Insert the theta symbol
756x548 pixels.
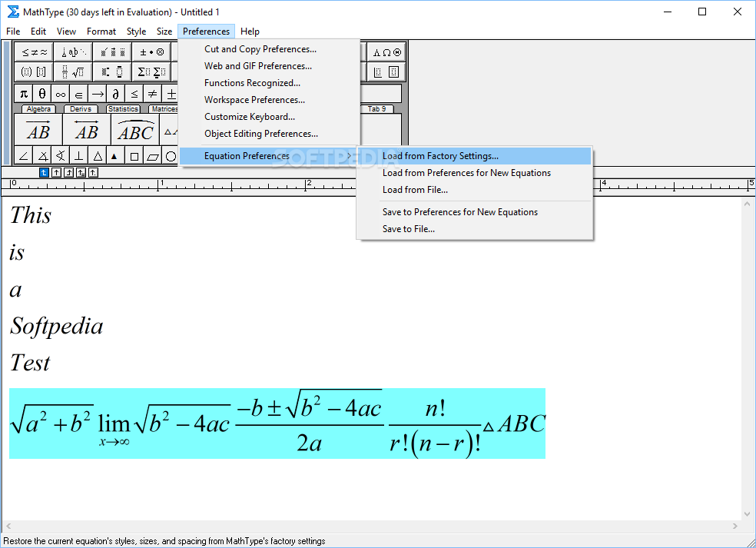tap(42, 94)
